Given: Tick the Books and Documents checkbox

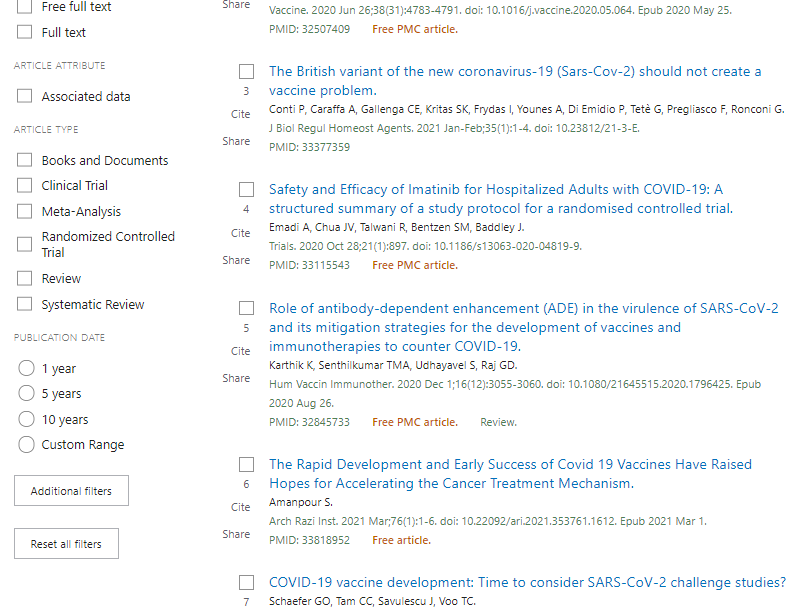Looking at the screenshot, I should 24,160.
